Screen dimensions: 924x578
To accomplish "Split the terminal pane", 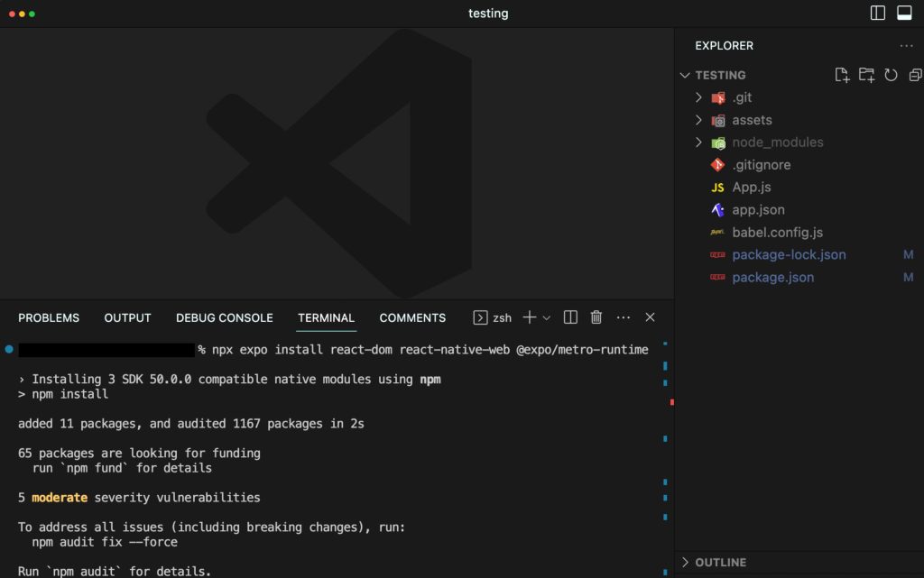I will click(570, 317).
